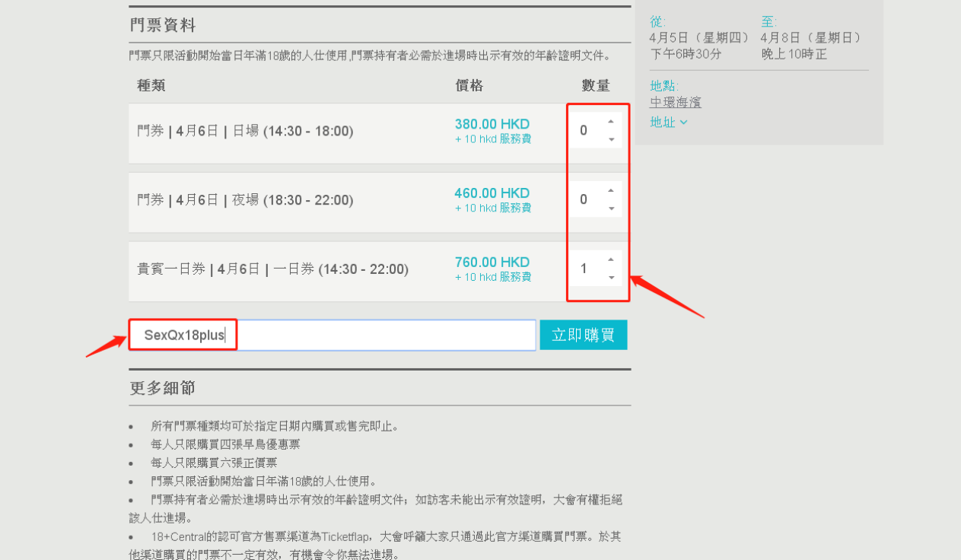
Task: Click up arrow for 日場 ticket quantity
Action: pyautogui.click(x=610, y=122)
